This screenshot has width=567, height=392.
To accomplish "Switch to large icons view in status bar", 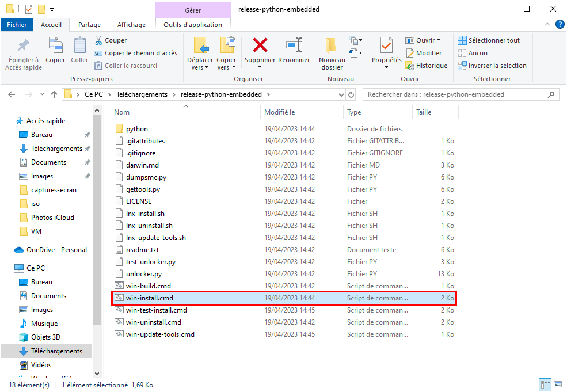I will click(x=558, y=385).
